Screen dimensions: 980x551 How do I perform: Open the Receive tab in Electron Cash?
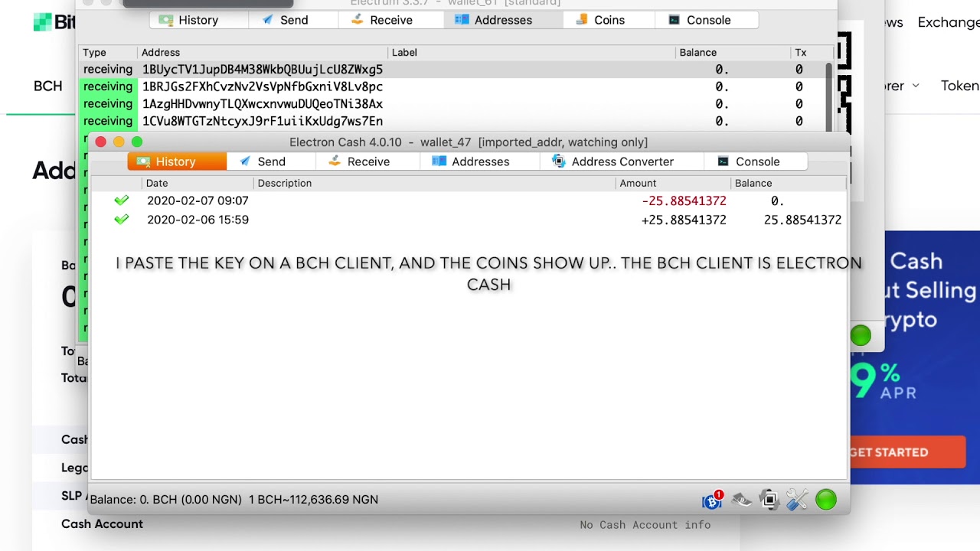click(367, 161)
